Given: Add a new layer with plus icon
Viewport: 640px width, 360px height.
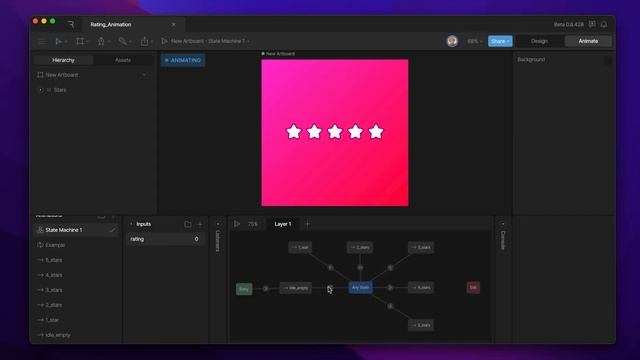Looking at the screenshot, I should pyautogui.click(x=308, y=224).
